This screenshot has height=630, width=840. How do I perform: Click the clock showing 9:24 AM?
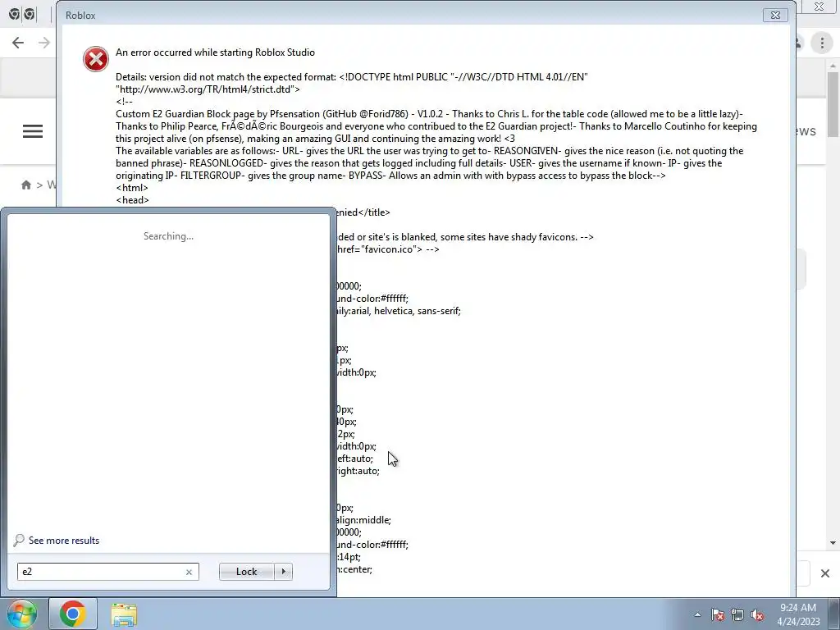tap(797, 608)
